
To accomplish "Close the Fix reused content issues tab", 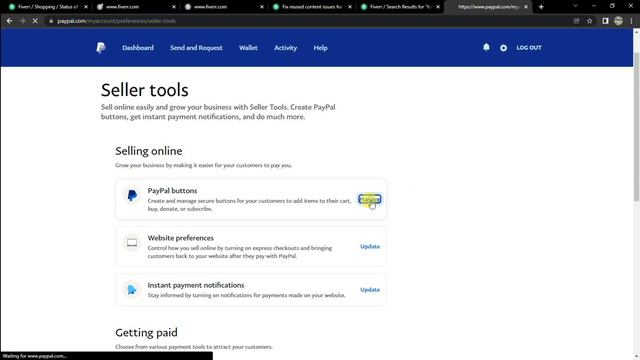I will (x=350, y=7).
